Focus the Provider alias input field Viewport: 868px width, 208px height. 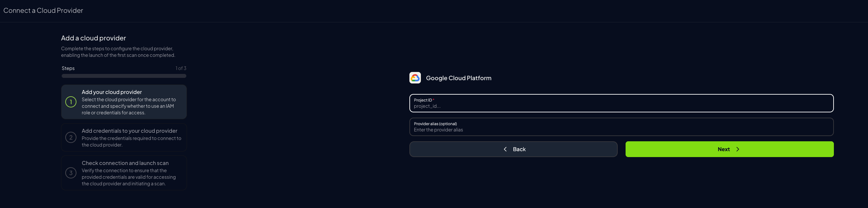pos(621,127)
